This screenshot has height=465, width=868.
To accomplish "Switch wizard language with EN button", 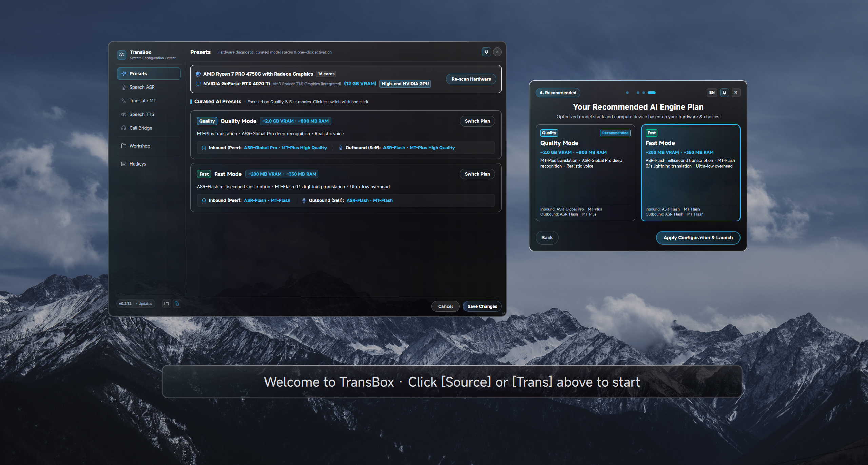I will [712, 93].
